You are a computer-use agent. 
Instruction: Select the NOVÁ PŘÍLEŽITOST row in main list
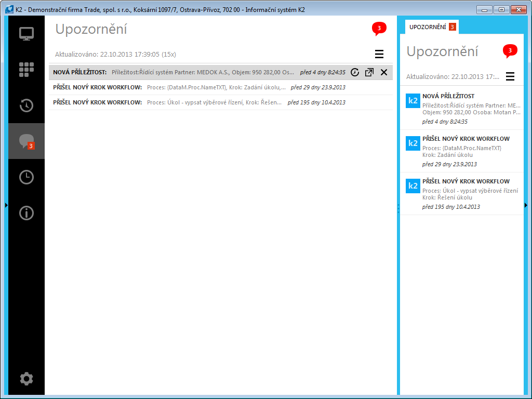220,72
